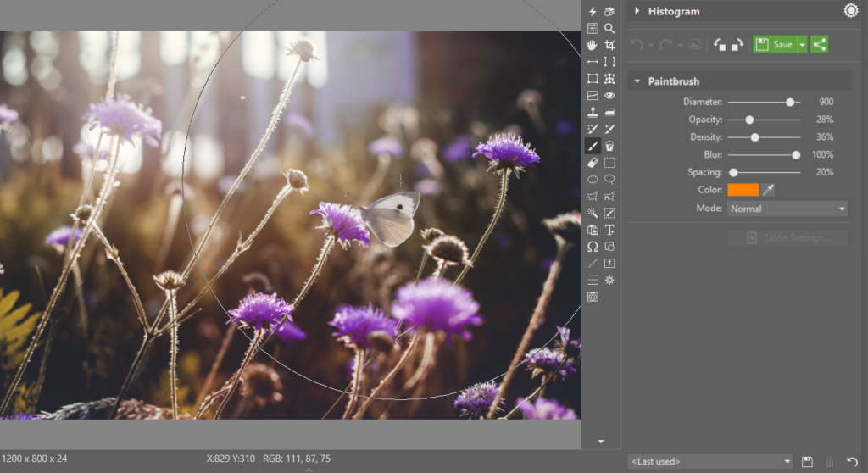Select the Pan hand tool

pyautogui.click(x=593, y=45)
